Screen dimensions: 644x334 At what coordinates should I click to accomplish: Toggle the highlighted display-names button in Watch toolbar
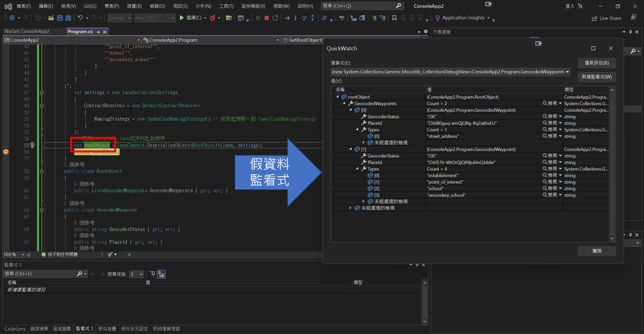161,274
